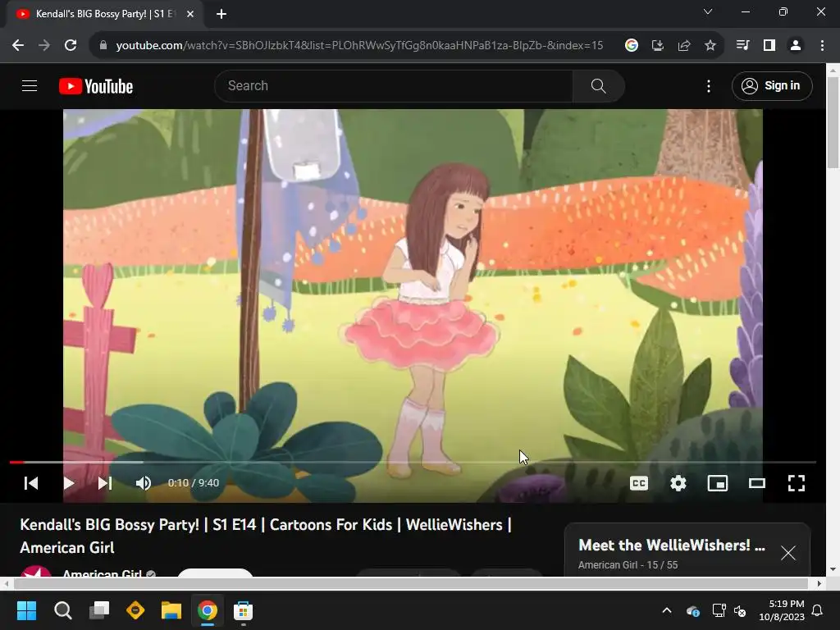Image resolution: width=840 pixels, height=630 pixels.
Task: Mute the video volume speaker
Action: 143,483
